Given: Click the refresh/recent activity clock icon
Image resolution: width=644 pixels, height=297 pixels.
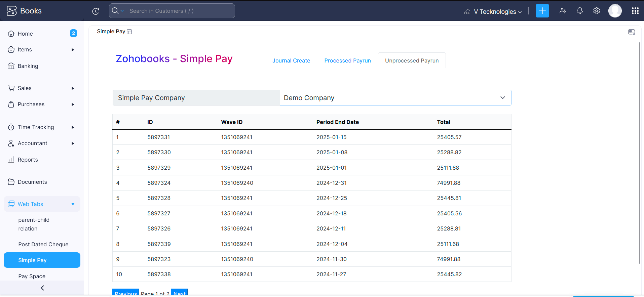Looking at the screenshot, I should tap(96, 11).
